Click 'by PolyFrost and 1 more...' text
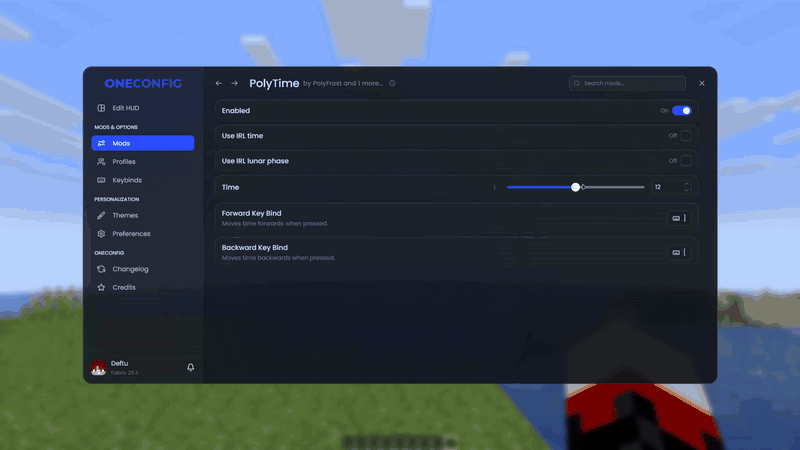This screenshot has height=450, width=800. (343, 83)
